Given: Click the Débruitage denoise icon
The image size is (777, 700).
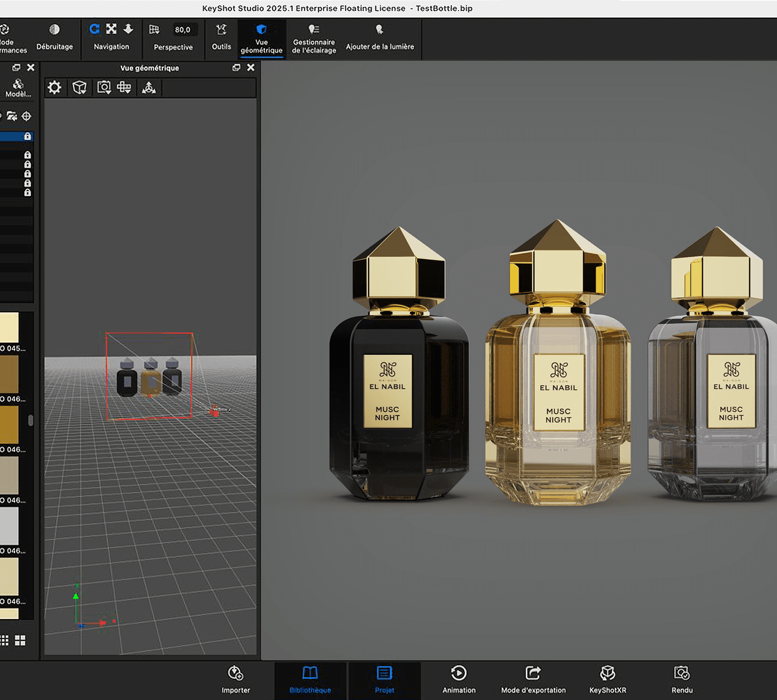Looking at the screenshot, I should point(54,29).
